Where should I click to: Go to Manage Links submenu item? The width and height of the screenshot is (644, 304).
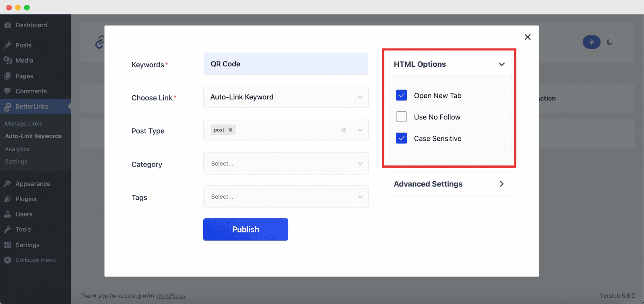coord(23,123)
